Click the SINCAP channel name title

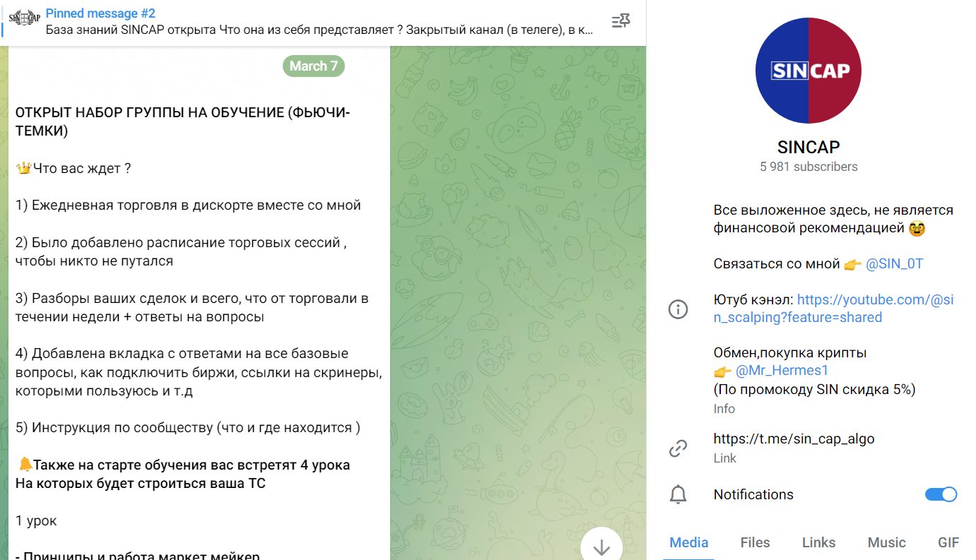[x=808, y=147]
